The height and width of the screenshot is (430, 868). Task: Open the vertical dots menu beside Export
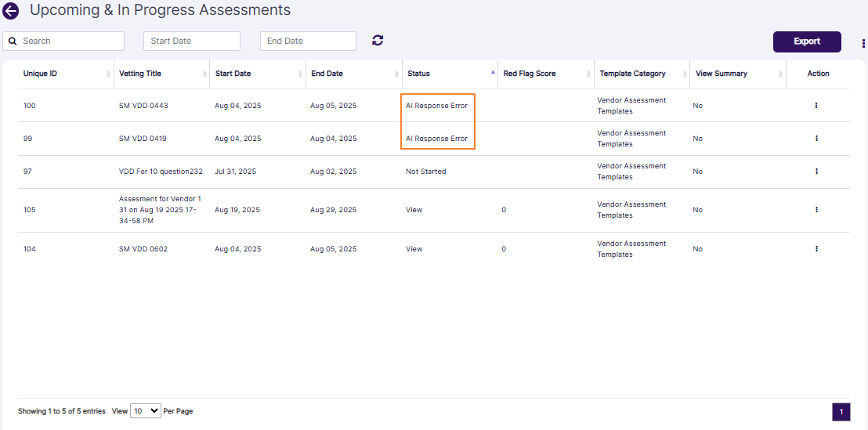[x=863, y=44]
